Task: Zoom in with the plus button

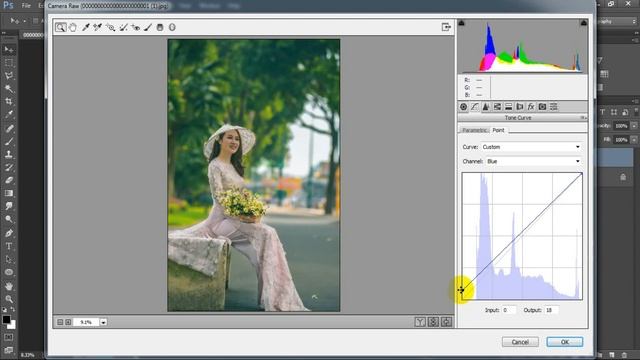Action: coord(68,322)
